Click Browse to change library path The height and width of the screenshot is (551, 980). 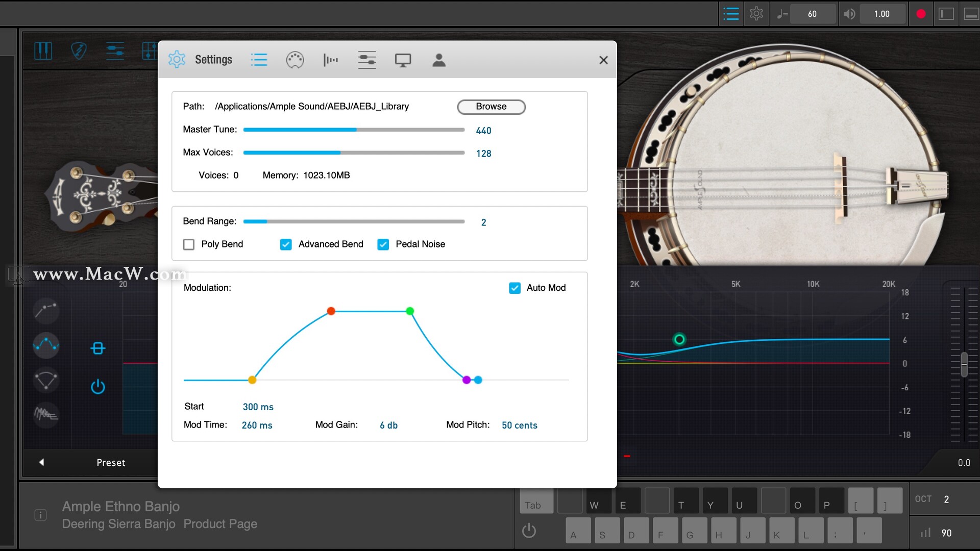tap(491, 107)
